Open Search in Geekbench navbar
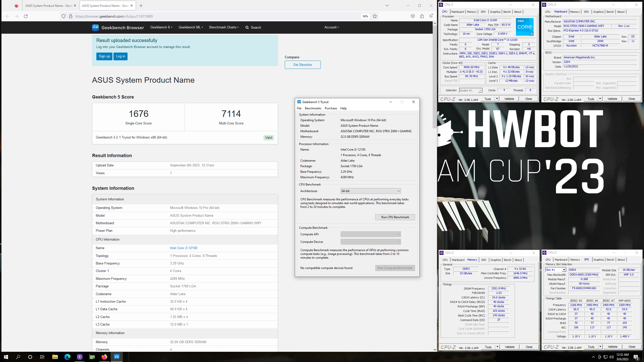644x362 pixels. click(x=253, y=27)
